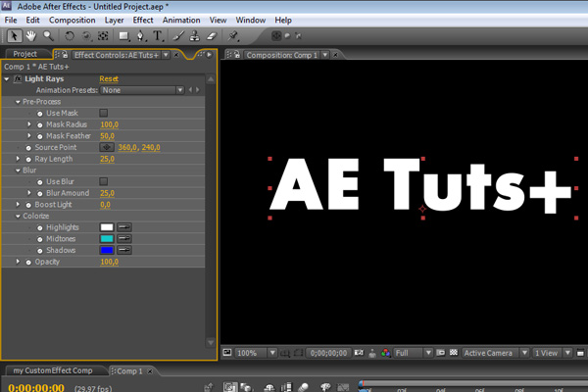Toggle stopwatch for Boost Light
This screenshot has height=392, width=588.
tap(28, 205)
